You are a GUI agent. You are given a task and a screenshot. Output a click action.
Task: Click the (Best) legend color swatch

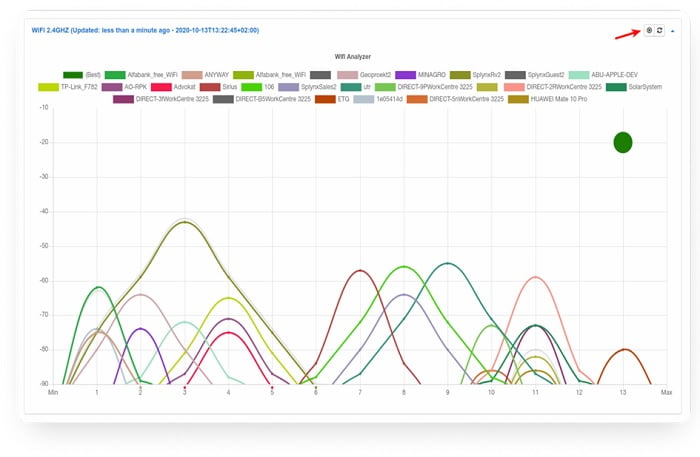point(72,74)
